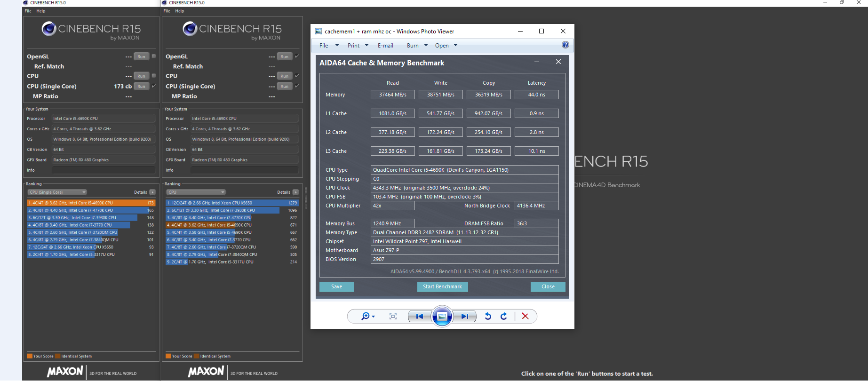
Task: Run the CPU test in left Cinebench
Action: pos(141,76)
